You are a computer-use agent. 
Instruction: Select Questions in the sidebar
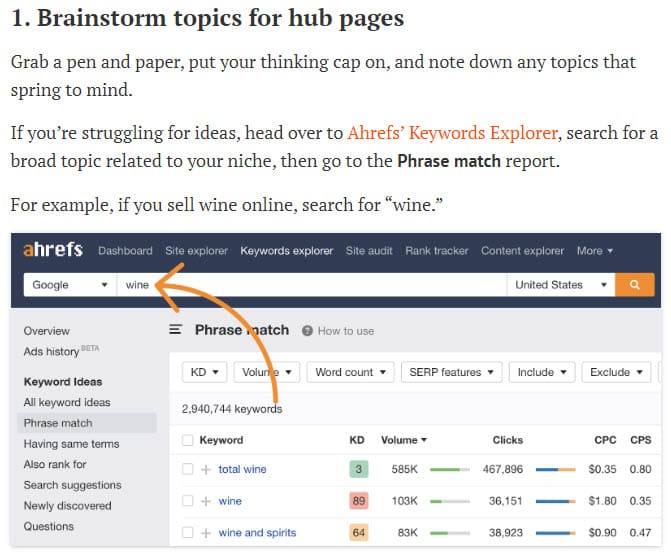click(49, 527)
